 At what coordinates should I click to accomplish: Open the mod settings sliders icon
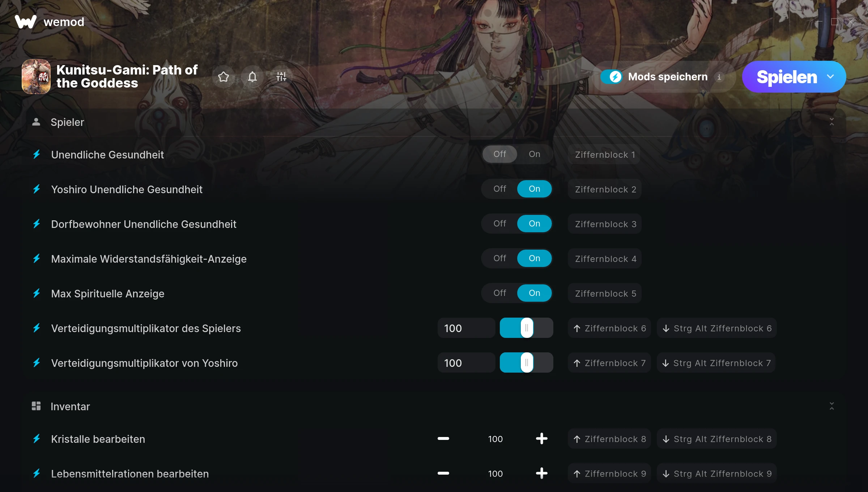pos(281,77)
